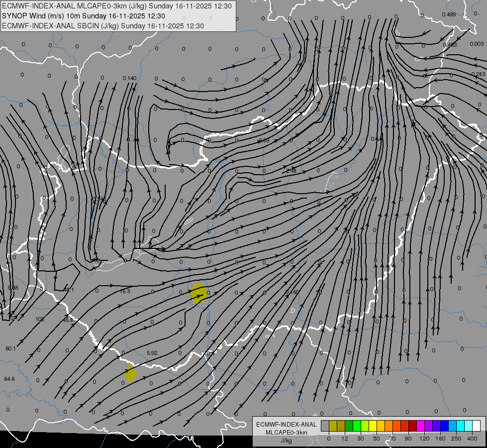Select the magenta legend color swatch
Viewport: 487px width, 448px height.
point(420,426)
